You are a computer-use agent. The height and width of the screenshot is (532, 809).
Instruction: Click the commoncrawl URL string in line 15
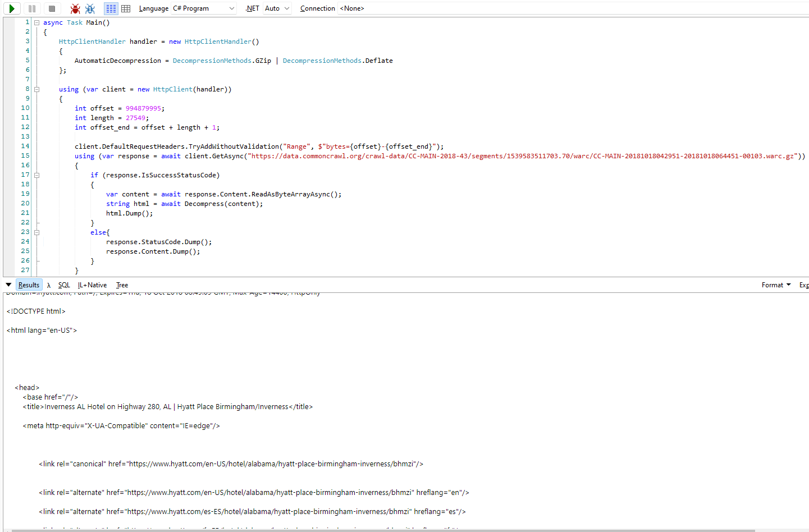click(x=523, y=156)
